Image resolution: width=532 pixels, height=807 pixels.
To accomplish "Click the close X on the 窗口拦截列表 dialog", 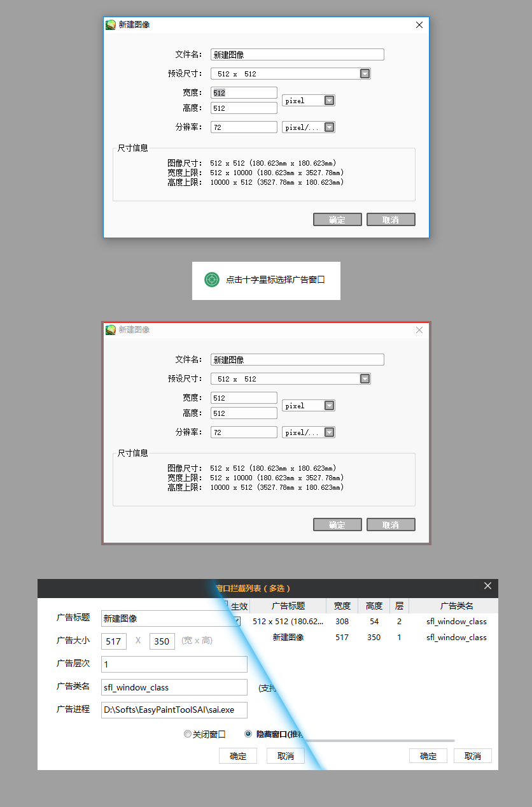I will click(487, 585).
